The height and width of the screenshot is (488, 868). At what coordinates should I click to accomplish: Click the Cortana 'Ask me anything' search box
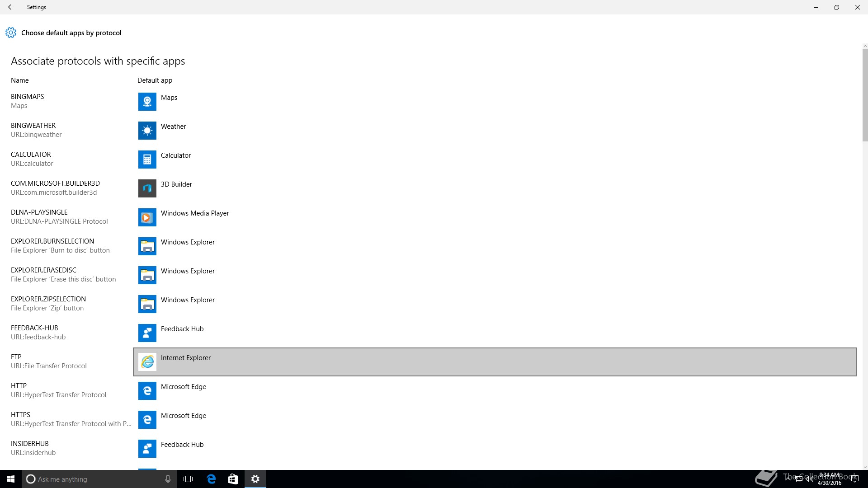(99, 479)
